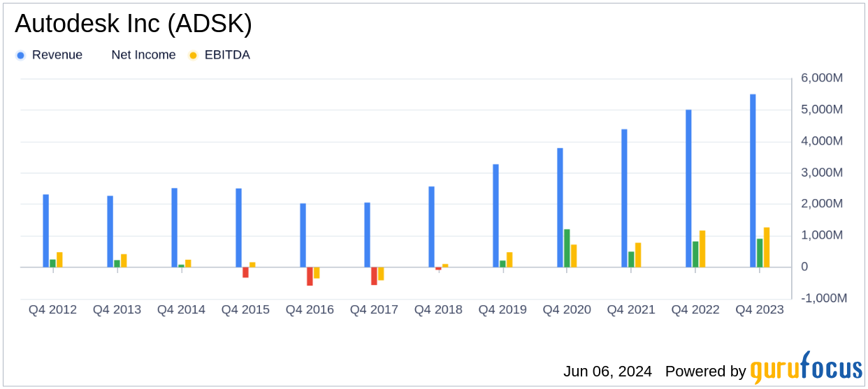Viewport: 868px width, 389px height.
Task: Select the Q4 2015 axis label
Action: 245,309
